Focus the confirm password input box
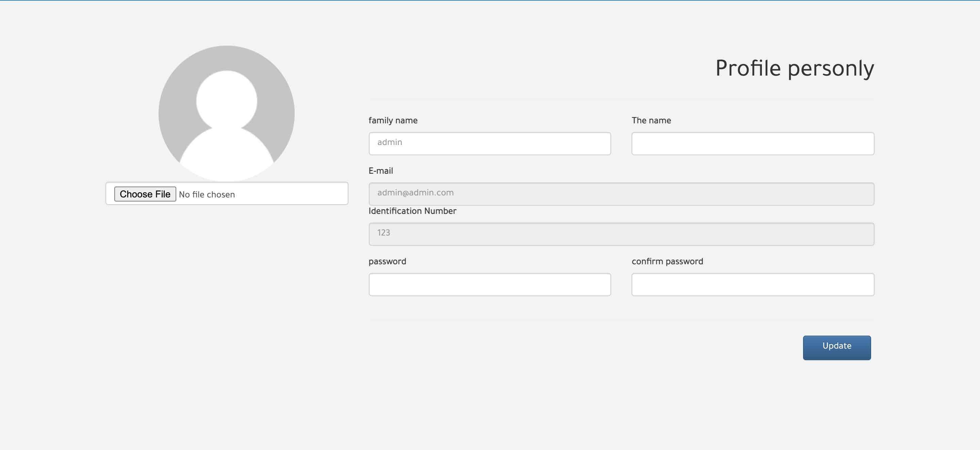Image resolution: width=980 pixels, height=450 pixels. pyautogui.click(x=752, y=284)
